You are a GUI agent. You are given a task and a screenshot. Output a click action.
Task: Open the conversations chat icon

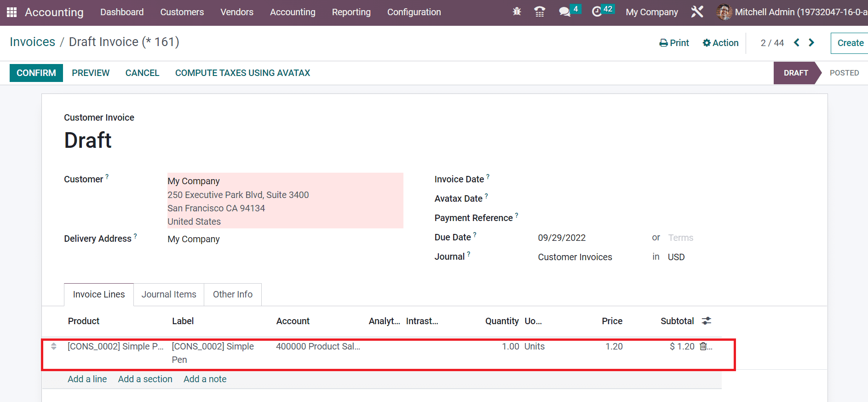point(565,12)
